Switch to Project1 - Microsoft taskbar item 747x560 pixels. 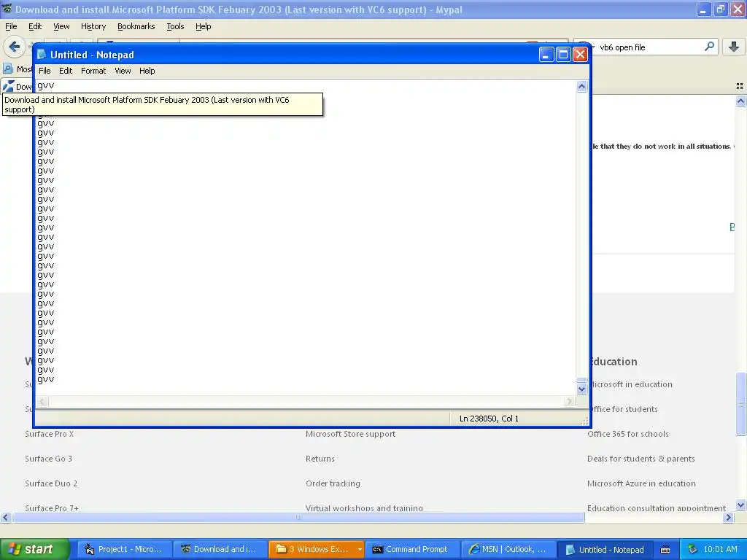(x=123, y=549)
